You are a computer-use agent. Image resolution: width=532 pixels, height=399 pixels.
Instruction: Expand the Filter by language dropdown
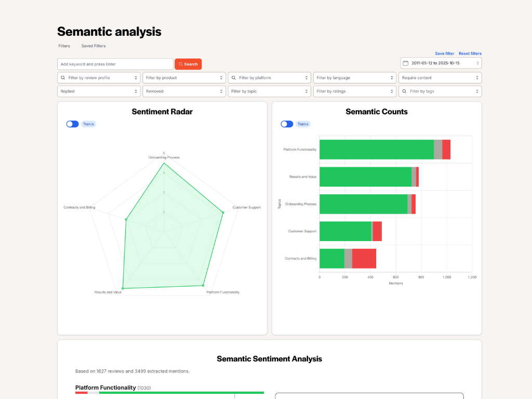(354, 78)
